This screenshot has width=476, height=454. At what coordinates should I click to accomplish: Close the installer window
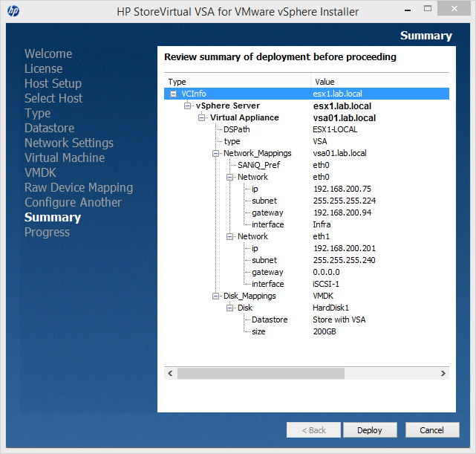tap(454, 8)
